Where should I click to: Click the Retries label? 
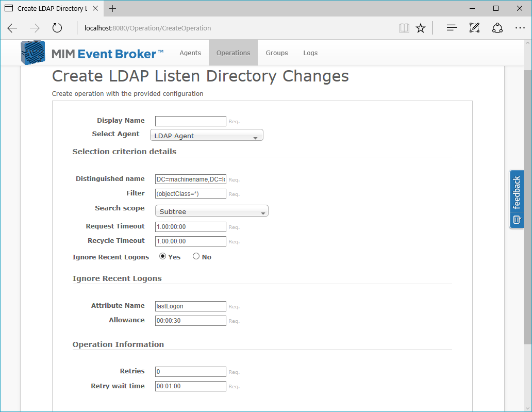point(132,371)
